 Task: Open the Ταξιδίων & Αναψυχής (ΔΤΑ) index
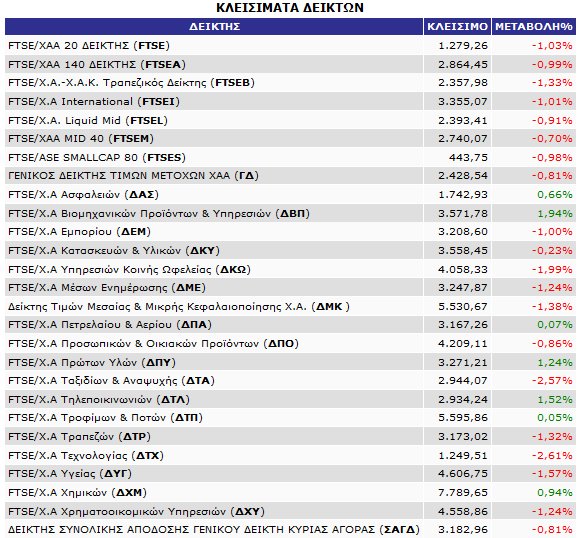(111, 381)
